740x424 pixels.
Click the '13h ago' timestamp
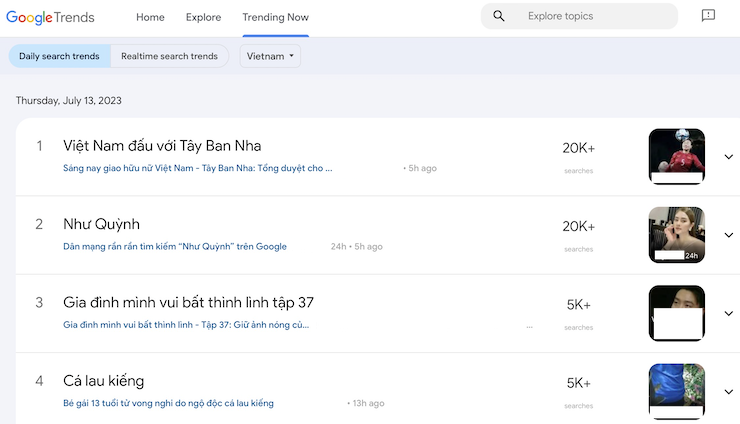(366, 403)
